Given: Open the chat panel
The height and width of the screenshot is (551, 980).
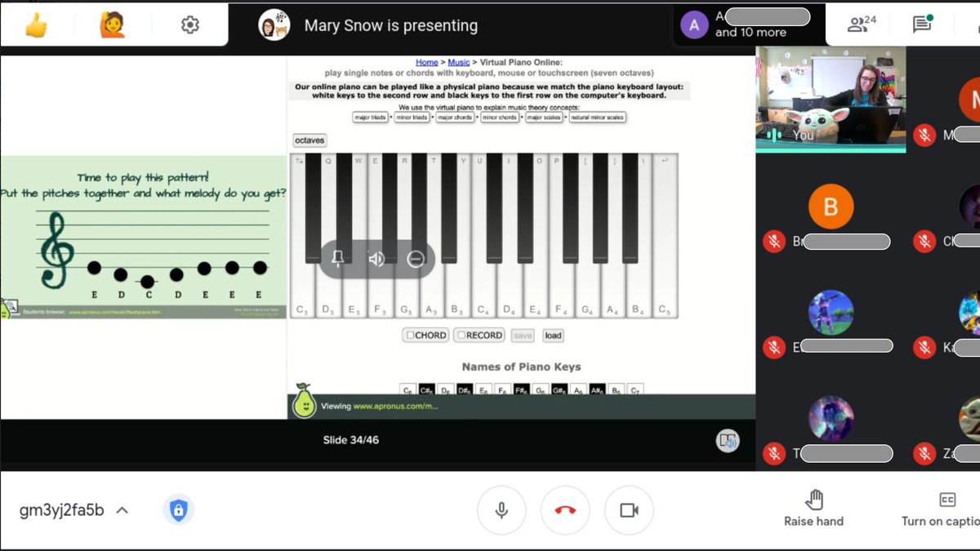Looking at the screenshot, I should [x=921, y=24].
